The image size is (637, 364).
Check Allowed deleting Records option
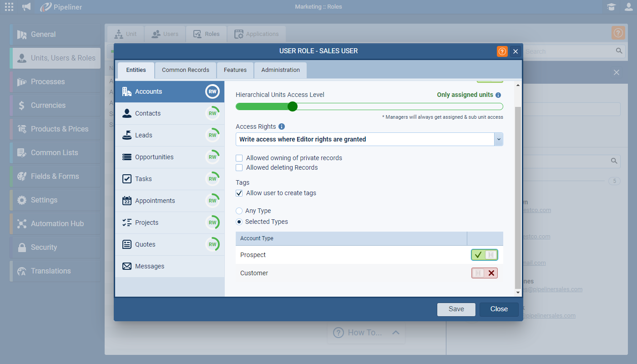pos(239,168)
